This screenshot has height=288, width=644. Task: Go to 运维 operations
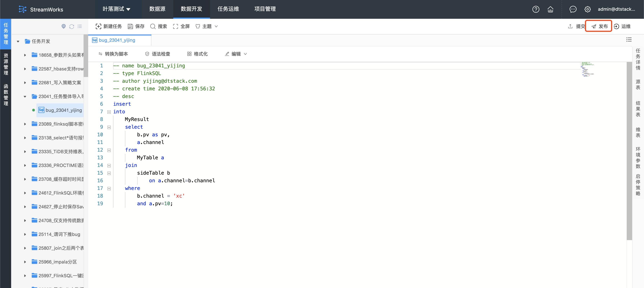point(622,26)
